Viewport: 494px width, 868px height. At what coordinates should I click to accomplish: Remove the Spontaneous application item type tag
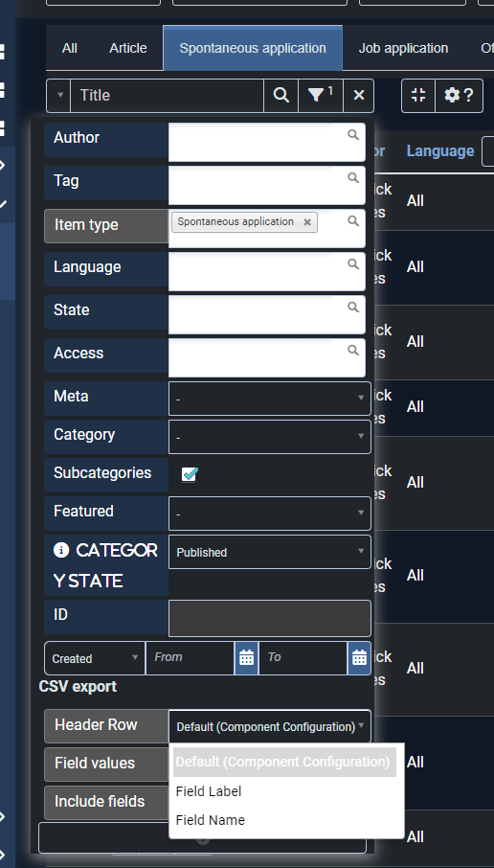[x=307, y=222]
